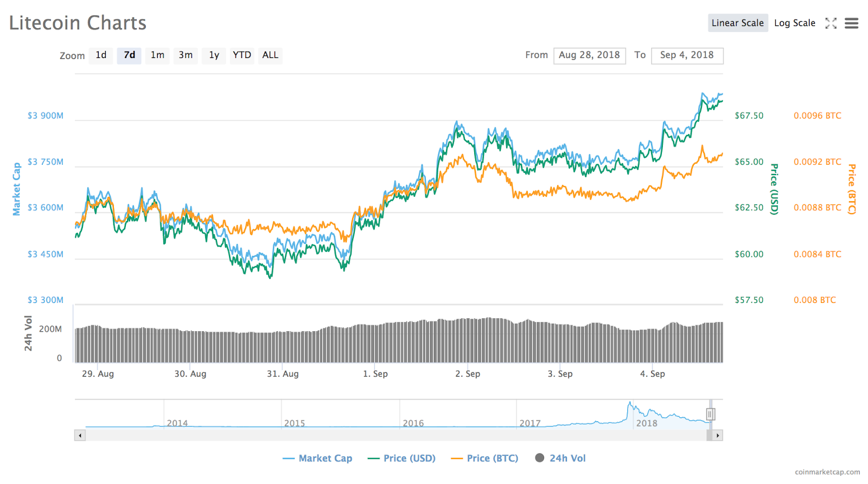
Task: Click the '3. Sep' x-axis label
Action: [x=560, y=374]
